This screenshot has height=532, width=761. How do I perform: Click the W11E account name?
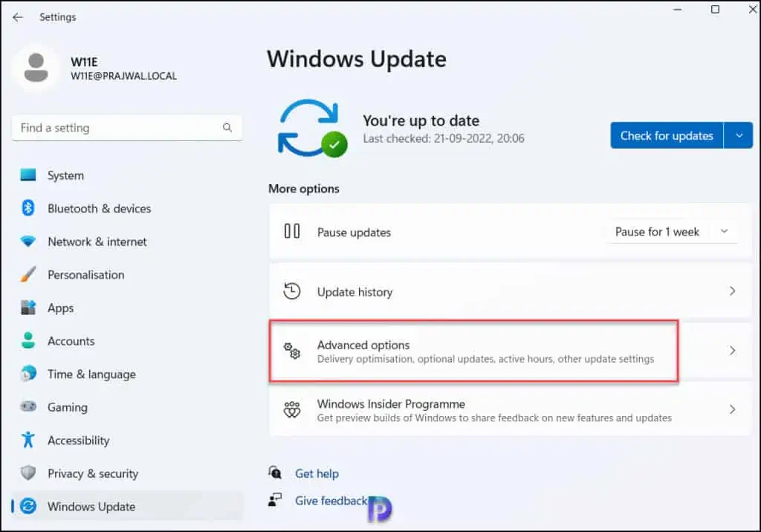(x=84, y=62)
